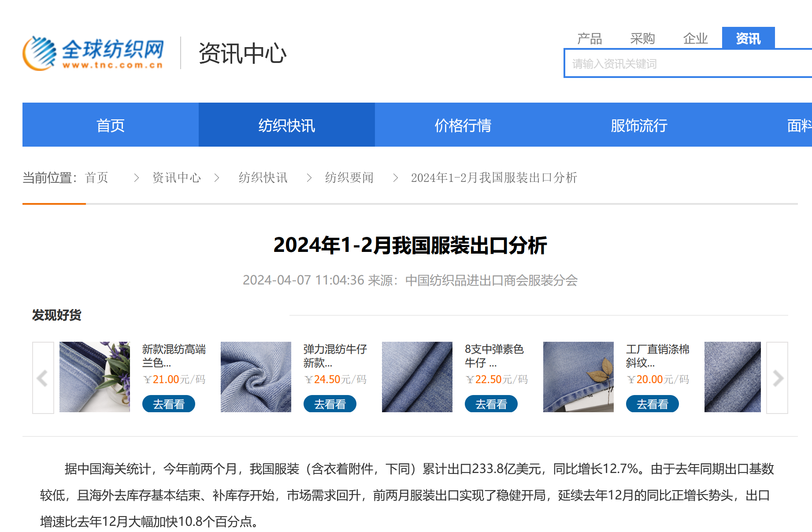The width and height of the screenshot is (812, 532).
Task: Open the 弹力混纺牛仔 swirled fabric thumbnail
Action: (256, 377)
